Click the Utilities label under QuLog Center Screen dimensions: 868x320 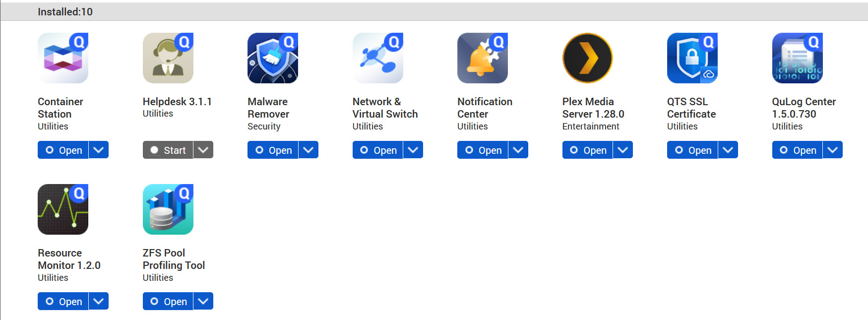pos(787,127)
